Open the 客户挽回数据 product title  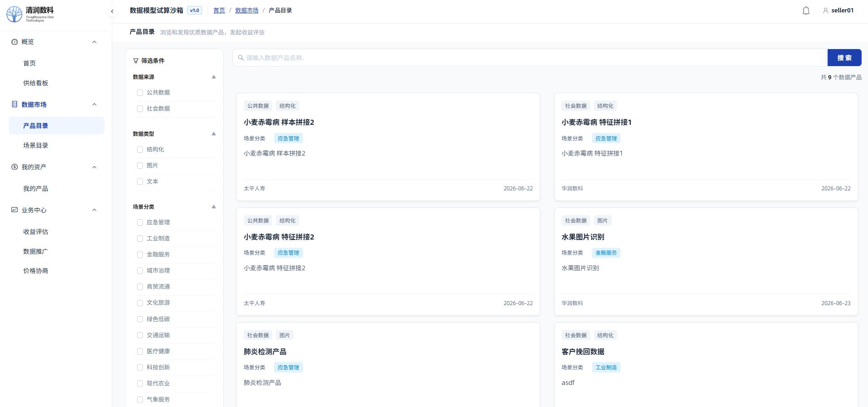point(582,351)
